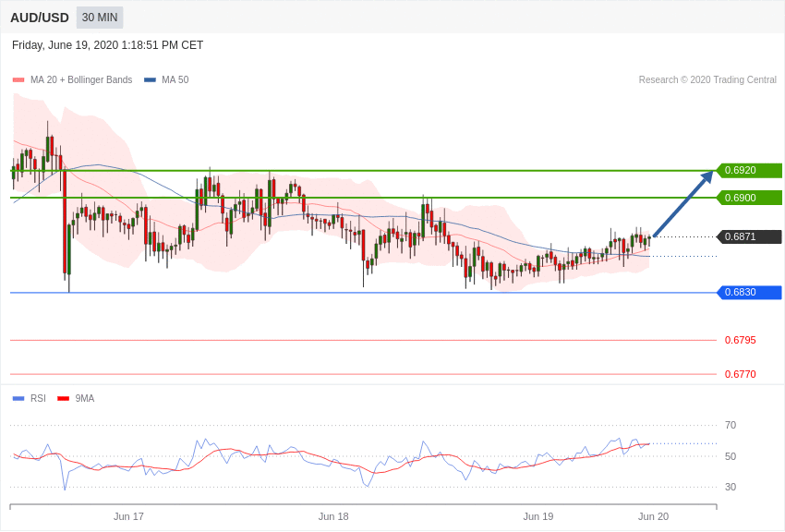Click the RSI 70 axis label
Screen dimensions: 785x532
click(x=731, y=426)
